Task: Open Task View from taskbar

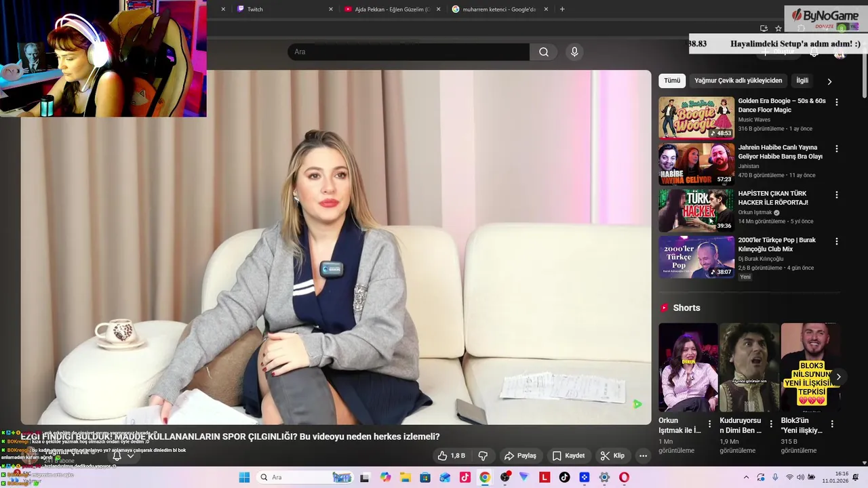Action: (x=365, y=477)
